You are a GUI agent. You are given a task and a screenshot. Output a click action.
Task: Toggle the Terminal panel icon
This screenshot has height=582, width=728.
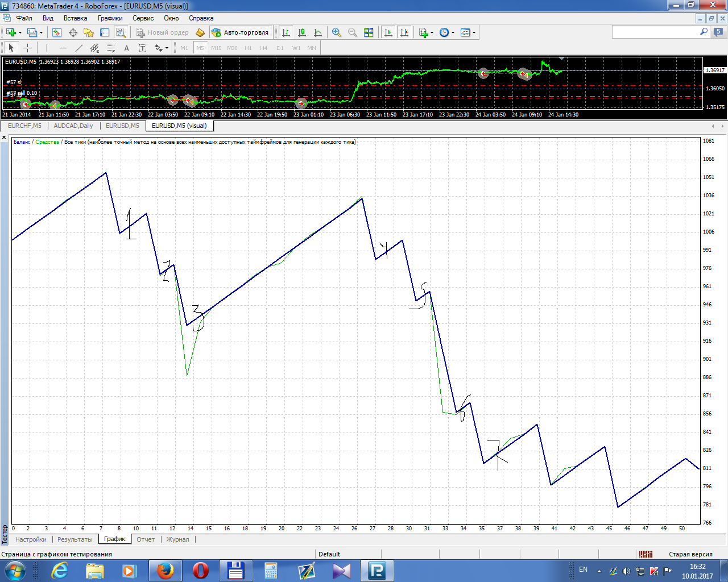pyautogui.click(x=105, y=32)
